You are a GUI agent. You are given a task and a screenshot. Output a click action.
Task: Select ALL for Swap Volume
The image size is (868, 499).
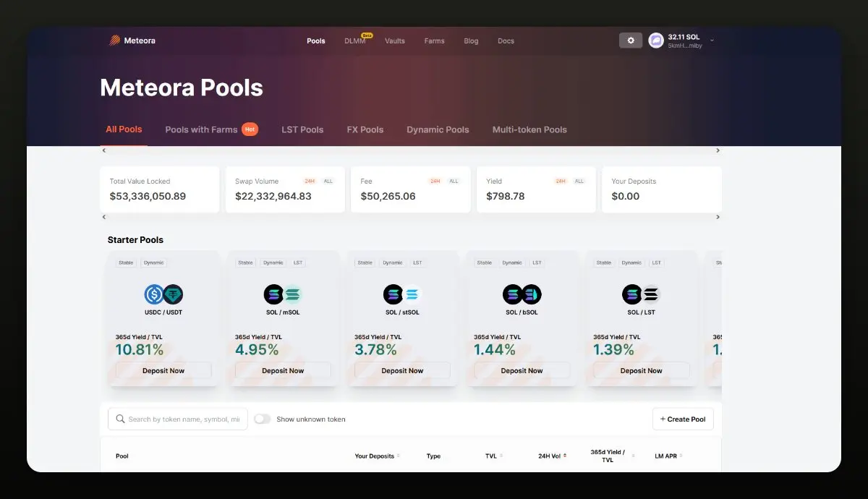click(328, 181)
